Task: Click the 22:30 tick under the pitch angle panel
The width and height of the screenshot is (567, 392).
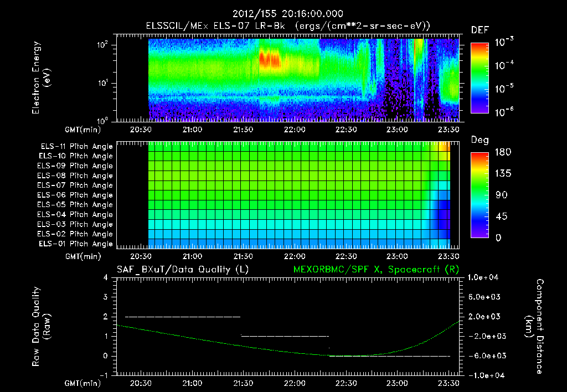Action: pos(346,256)
